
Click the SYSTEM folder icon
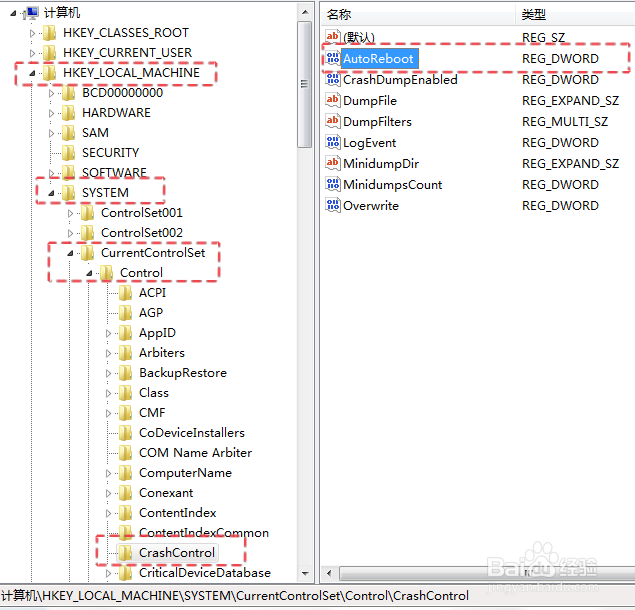tap(68, 193)
